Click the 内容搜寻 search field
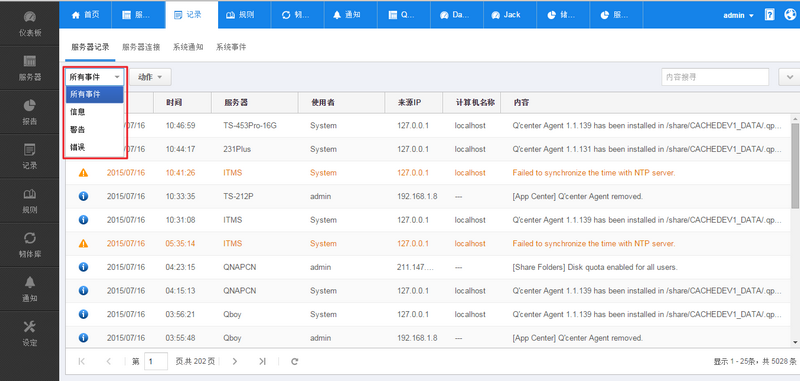This screenshot has width=800, height=381. 715,77
